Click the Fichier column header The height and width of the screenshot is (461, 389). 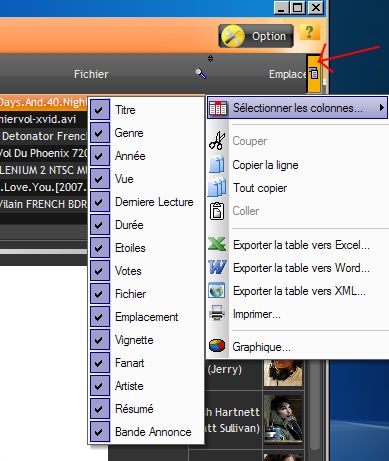[x=91, y=74]
